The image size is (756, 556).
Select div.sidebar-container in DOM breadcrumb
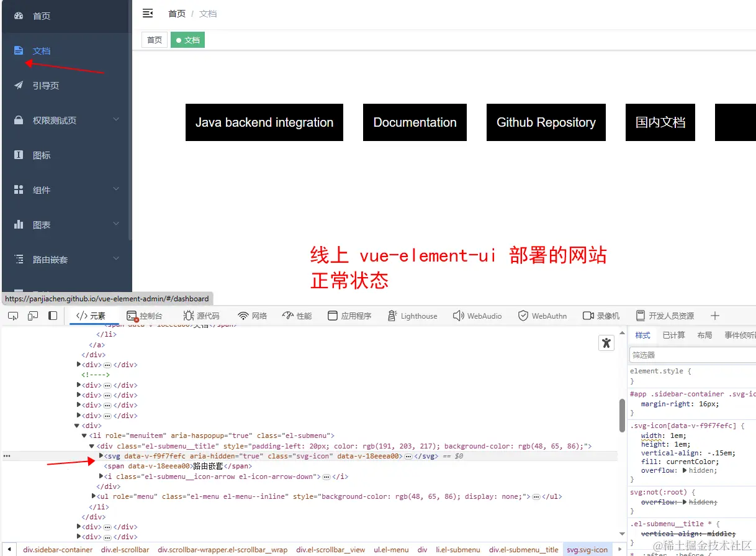[x=58, y=550]
